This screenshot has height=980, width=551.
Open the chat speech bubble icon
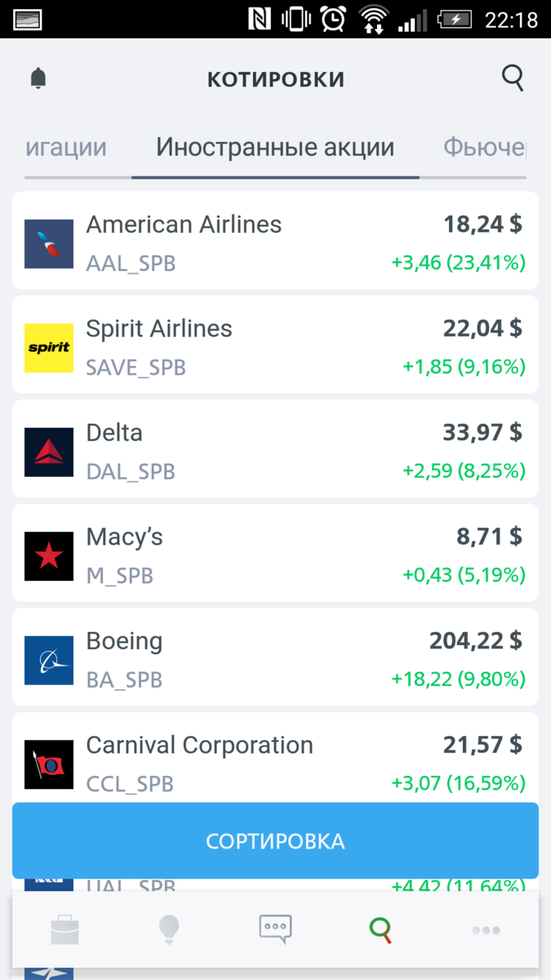point(275,929)
